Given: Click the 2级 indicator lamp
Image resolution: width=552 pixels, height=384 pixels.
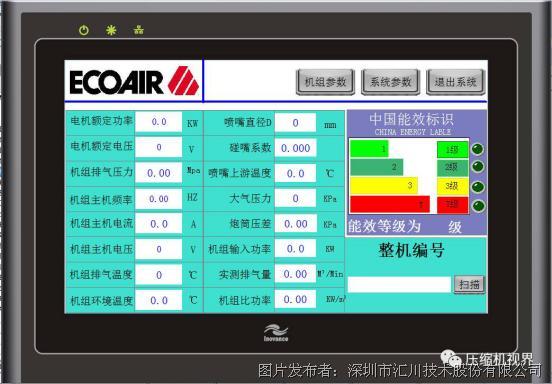Looking at the screenshot, I should pyautogui.click(x=478, y=166).
